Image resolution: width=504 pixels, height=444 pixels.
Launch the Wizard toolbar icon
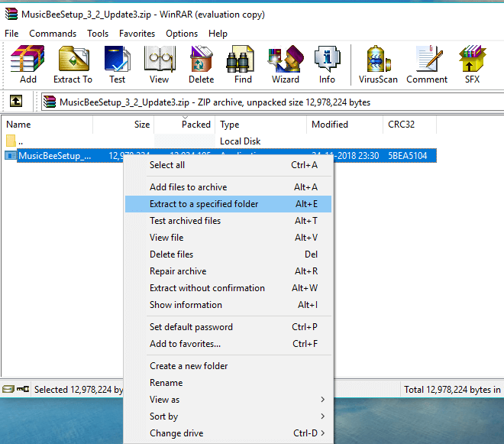pos(286,64)
